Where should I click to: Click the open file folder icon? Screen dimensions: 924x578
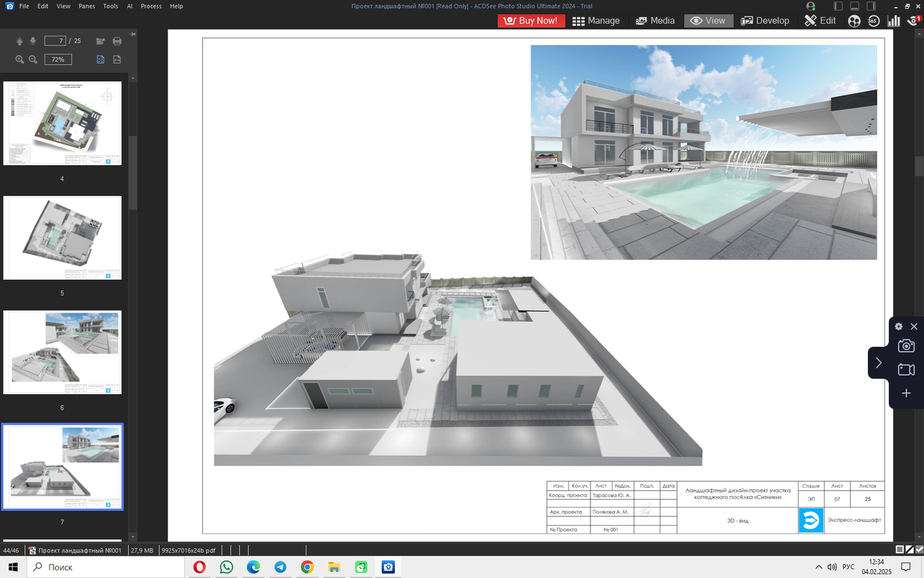[100, 41]
